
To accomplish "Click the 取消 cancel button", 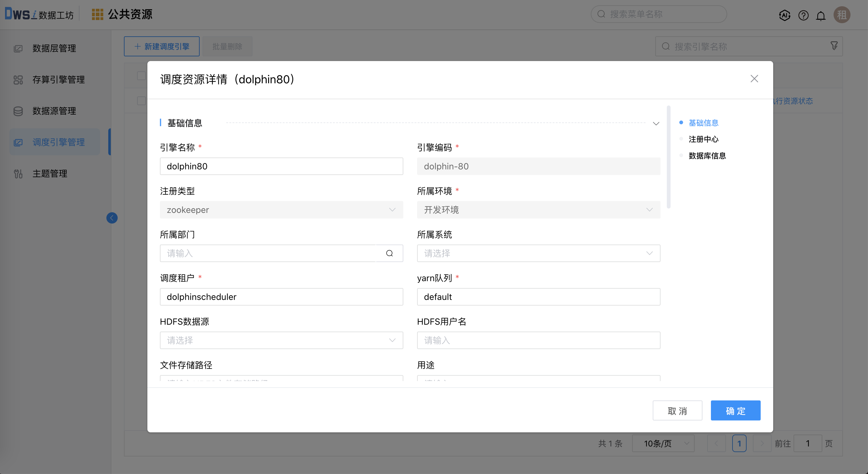I will click(x=677, y=411).
